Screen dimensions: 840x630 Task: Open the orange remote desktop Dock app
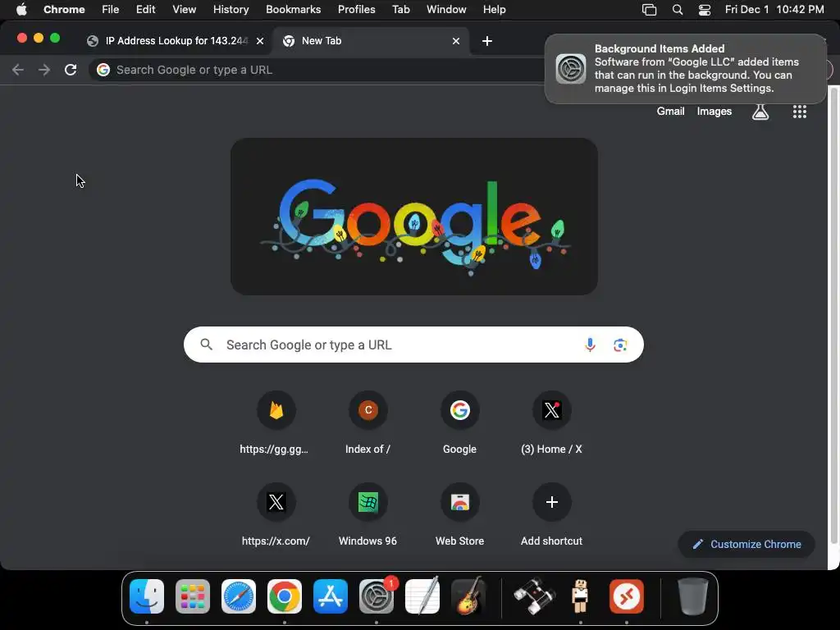(626, 596)
